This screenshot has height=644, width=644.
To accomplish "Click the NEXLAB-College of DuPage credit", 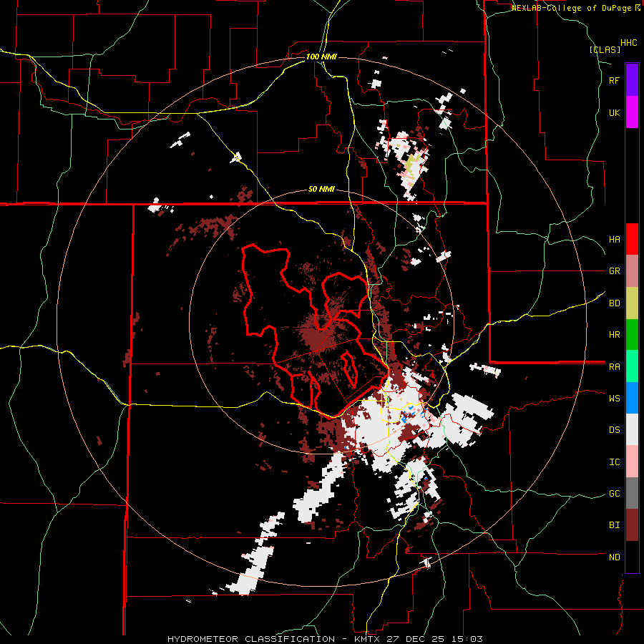I will pyautogui.click(x=576, y=8).
